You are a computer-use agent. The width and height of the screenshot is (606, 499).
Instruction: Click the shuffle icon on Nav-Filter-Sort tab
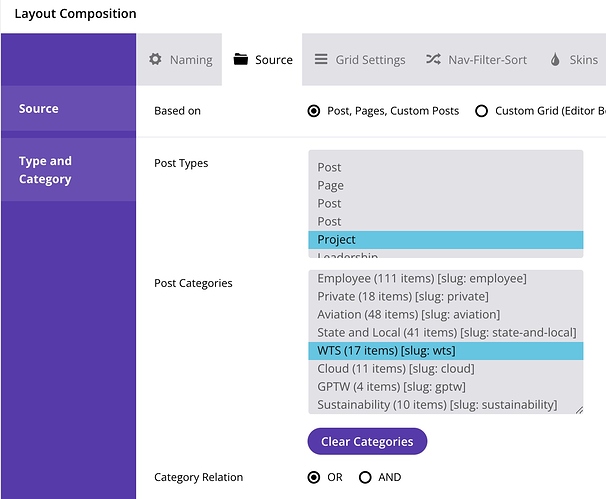433,60
